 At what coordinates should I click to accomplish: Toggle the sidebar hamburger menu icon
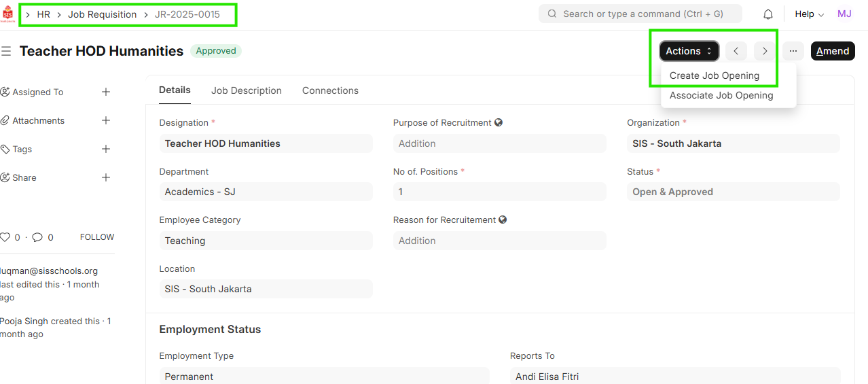click(x=6, y=51)
